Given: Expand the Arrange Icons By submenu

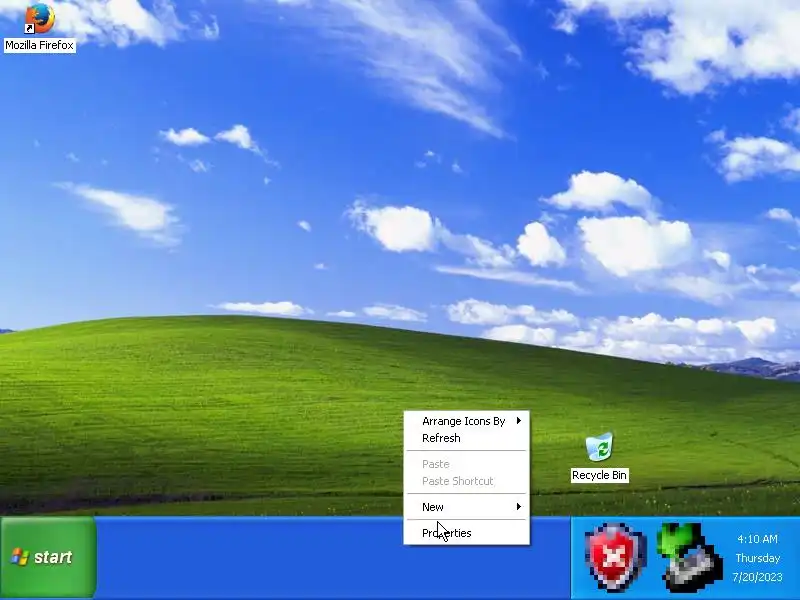Looking at the screenshot, I should coord(466,421).
